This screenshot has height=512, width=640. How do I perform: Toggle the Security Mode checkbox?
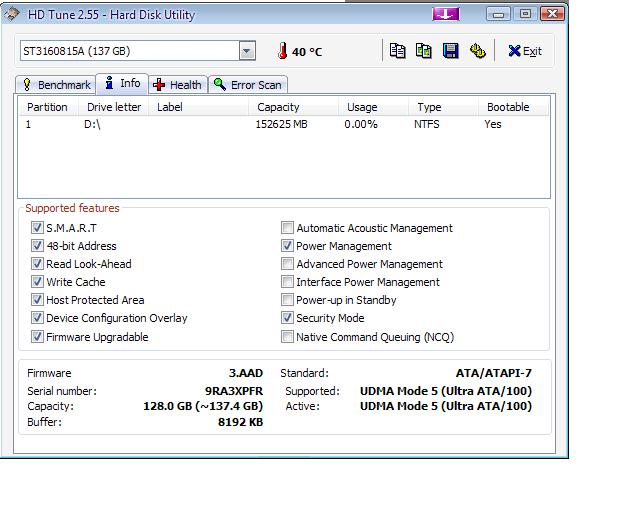point(287,318)
